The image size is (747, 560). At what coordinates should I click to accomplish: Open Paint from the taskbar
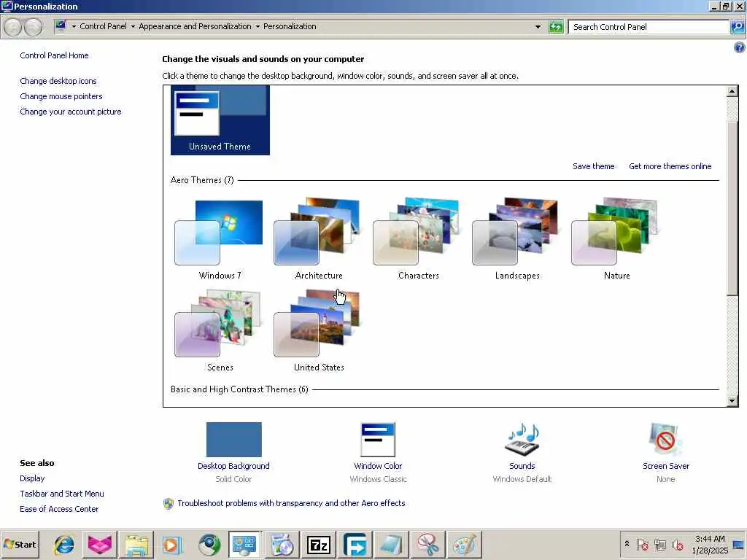[464, 544]
